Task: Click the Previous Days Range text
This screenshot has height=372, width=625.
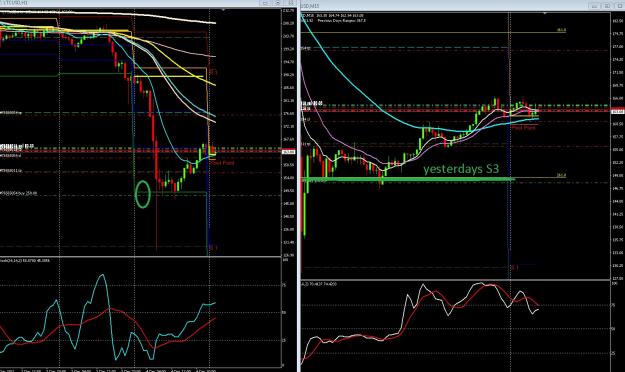Action: [342, 20]
